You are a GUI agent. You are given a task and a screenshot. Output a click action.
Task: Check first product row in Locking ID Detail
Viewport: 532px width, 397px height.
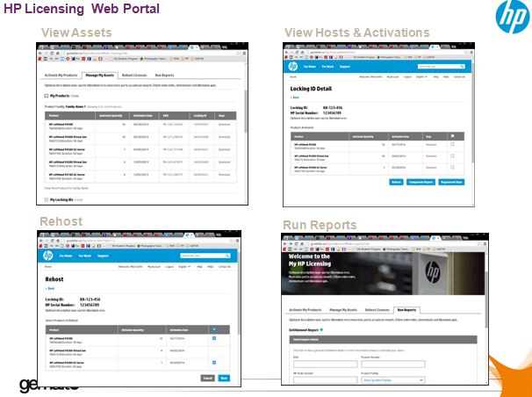452,145
